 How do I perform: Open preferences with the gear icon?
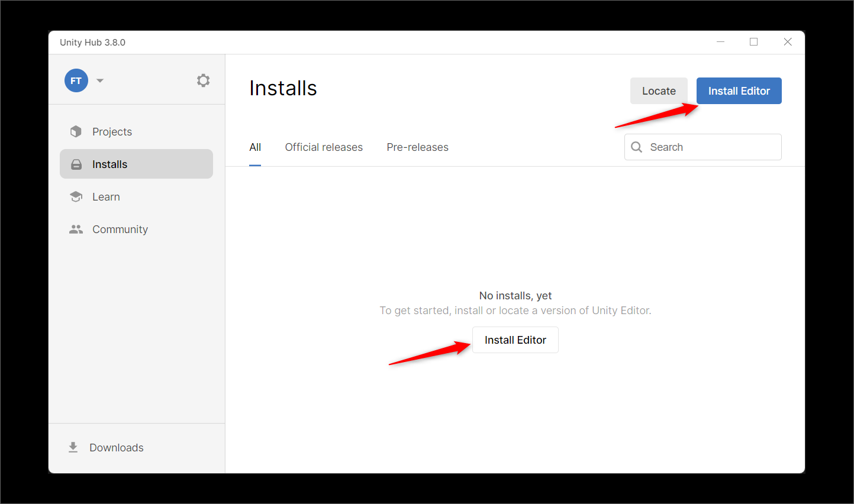pos(203,80)
